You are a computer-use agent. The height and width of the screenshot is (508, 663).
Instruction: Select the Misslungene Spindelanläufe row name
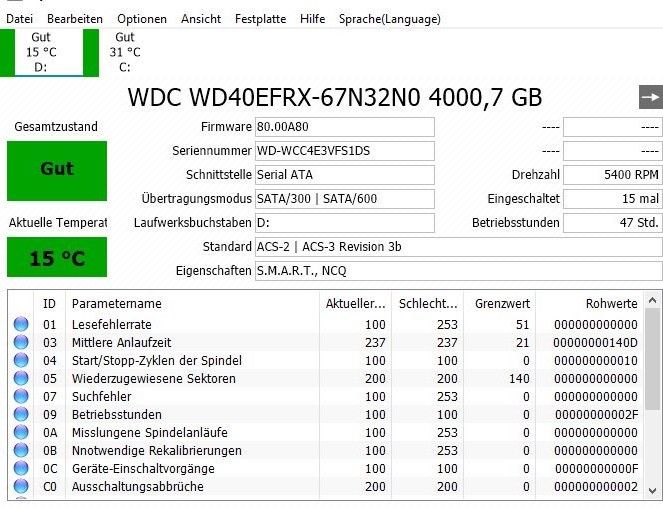click(150, 433)
